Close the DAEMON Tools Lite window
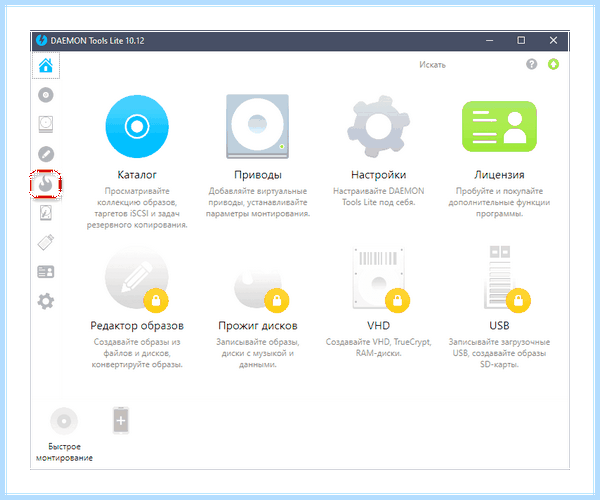 (553, 40)
